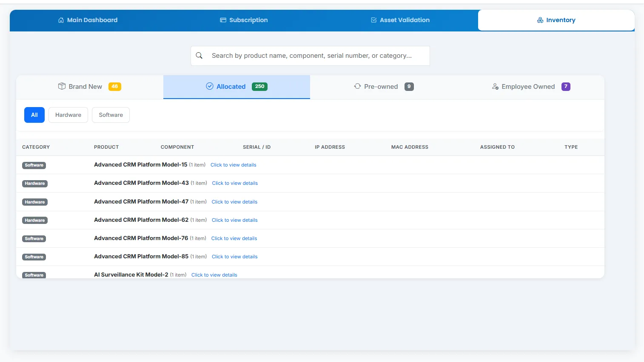Open Employee Owned inventory tab
644x362 pixels.
pyautogui.click(x=531, y=87)
